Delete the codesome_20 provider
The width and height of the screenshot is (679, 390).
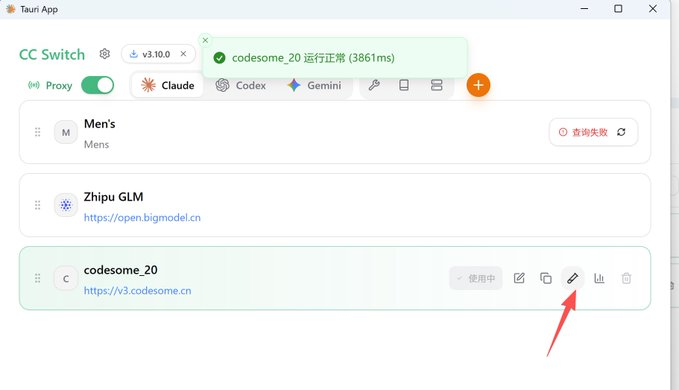point(626,278)
